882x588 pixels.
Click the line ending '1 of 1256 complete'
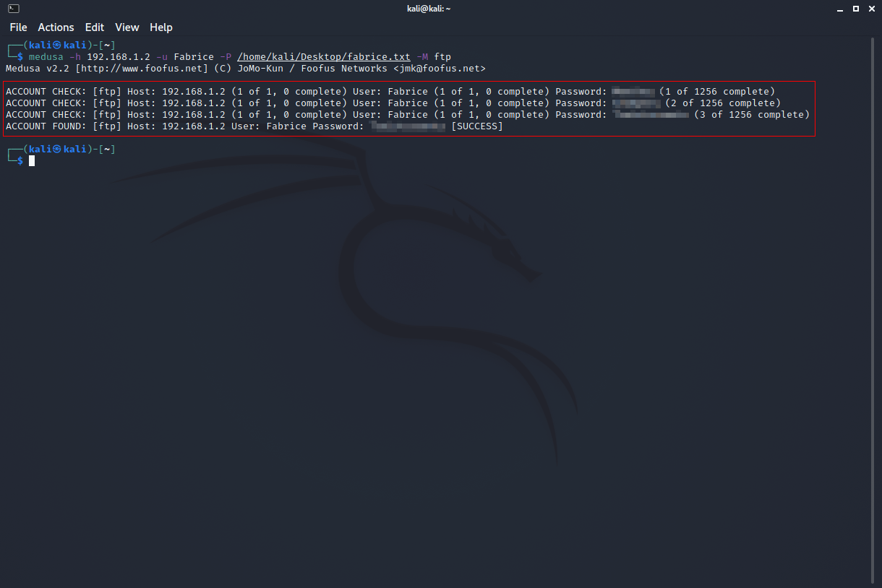click(x=390, y=91)
